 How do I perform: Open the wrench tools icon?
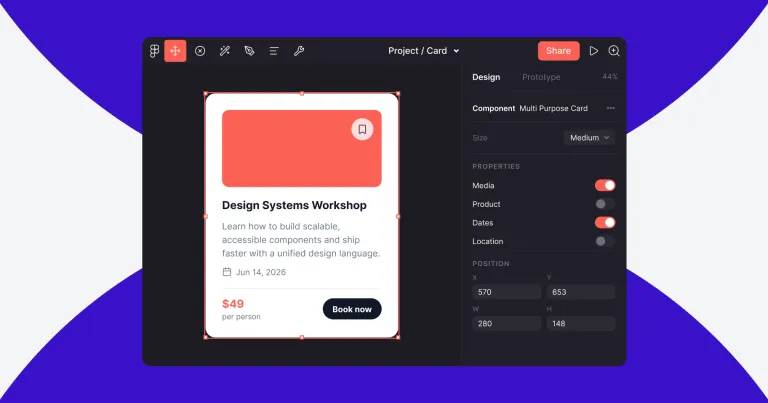pyautogui.click(x=299, y=51)
